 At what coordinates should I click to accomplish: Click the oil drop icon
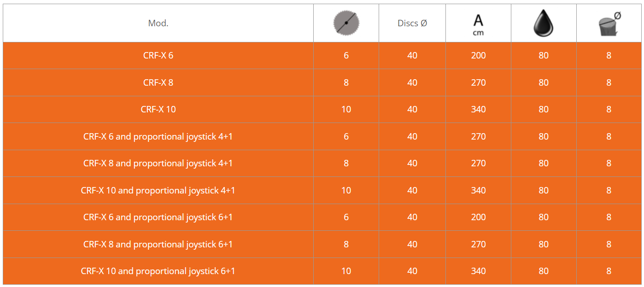click(544, 23)
